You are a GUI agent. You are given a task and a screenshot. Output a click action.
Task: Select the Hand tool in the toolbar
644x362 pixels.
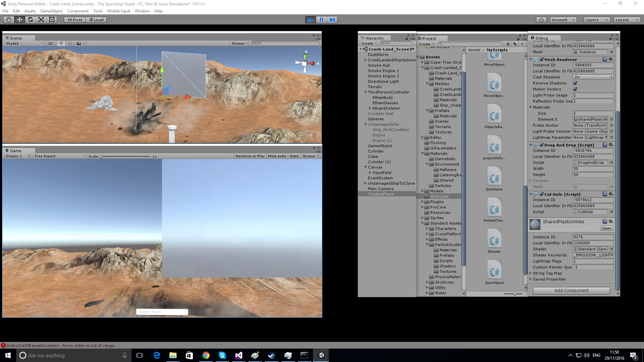8,19
